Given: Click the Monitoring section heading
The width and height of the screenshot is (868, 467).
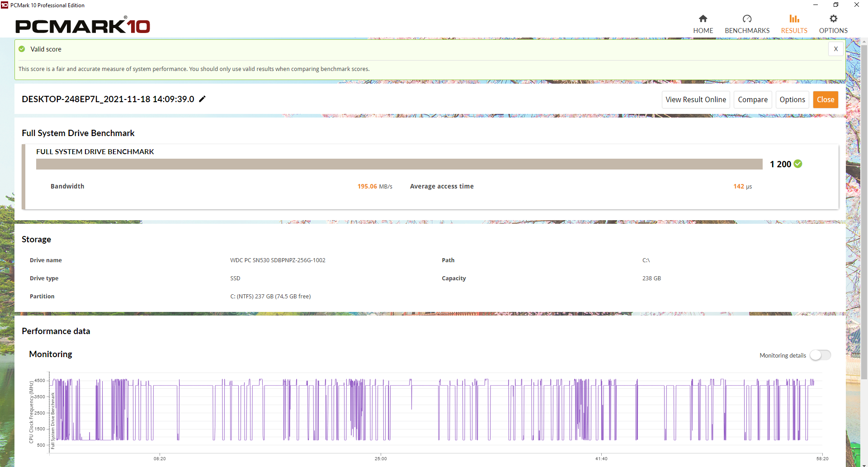Looking at the screenshot, I should (51, 354).
